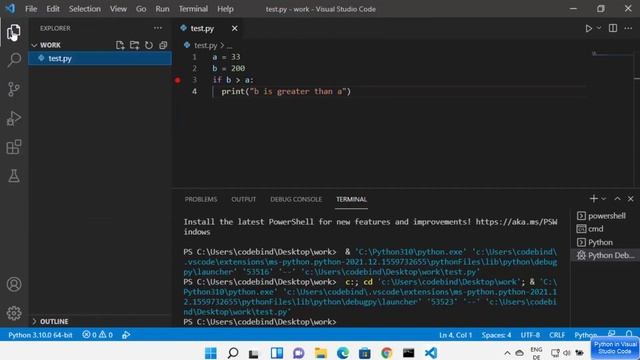This screenshot has height=360, width=640.
Task: Open the Run menu
Action: click(162, 9)
